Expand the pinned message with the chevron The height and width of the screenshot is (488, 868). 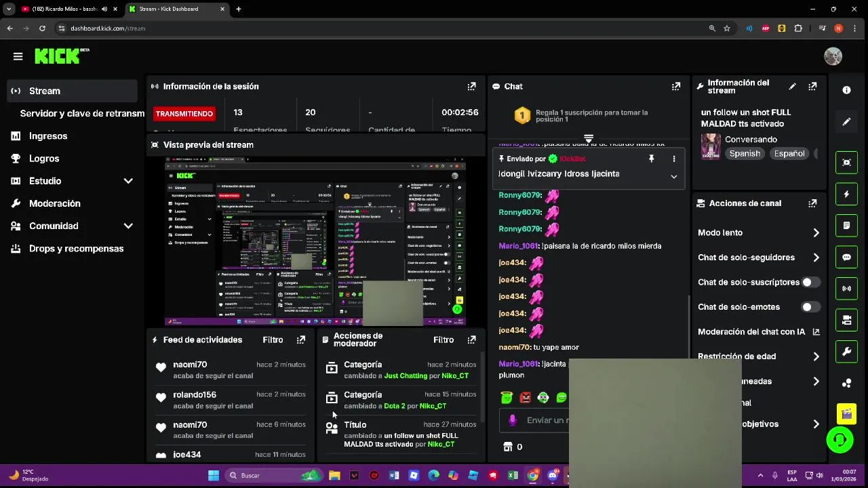tap(673, 176)
